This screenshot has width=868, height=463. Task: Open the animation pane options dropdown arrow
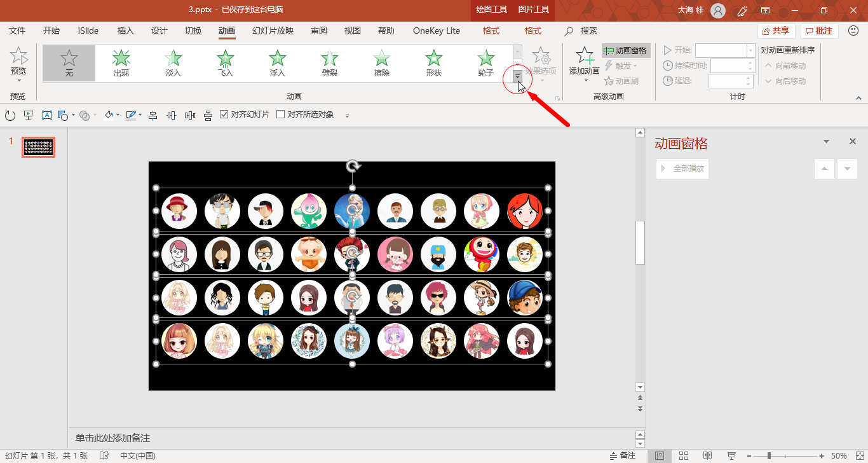coord(826,142)
